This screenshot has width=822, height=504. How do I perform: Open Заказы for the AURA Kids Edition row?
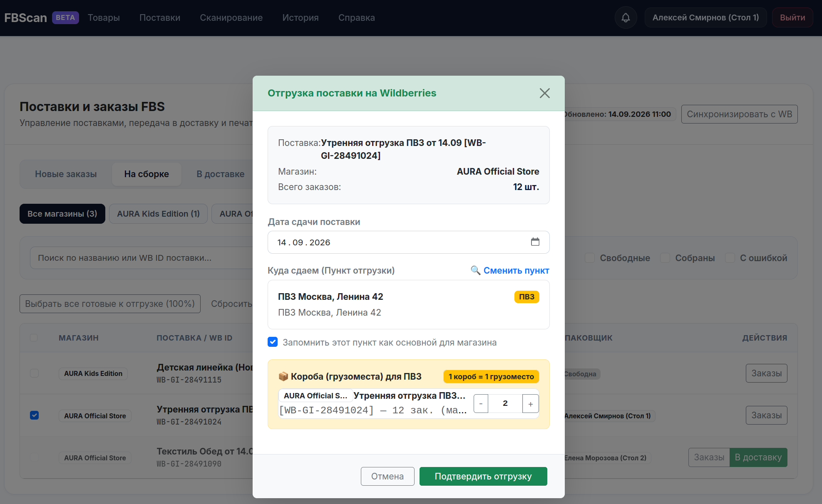coord(766,373)
